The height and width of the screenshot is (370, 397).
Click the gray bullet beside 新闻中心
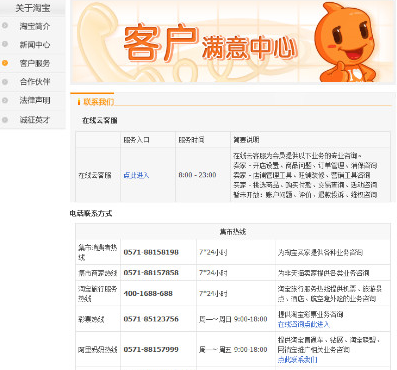pyautogui.click(x=5, y=44)
